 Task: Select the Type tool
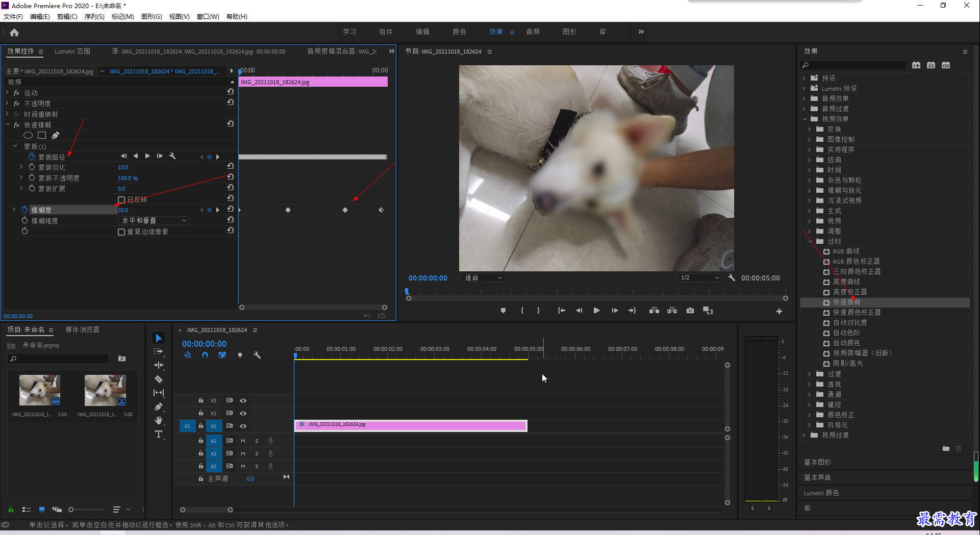[159, 434]
